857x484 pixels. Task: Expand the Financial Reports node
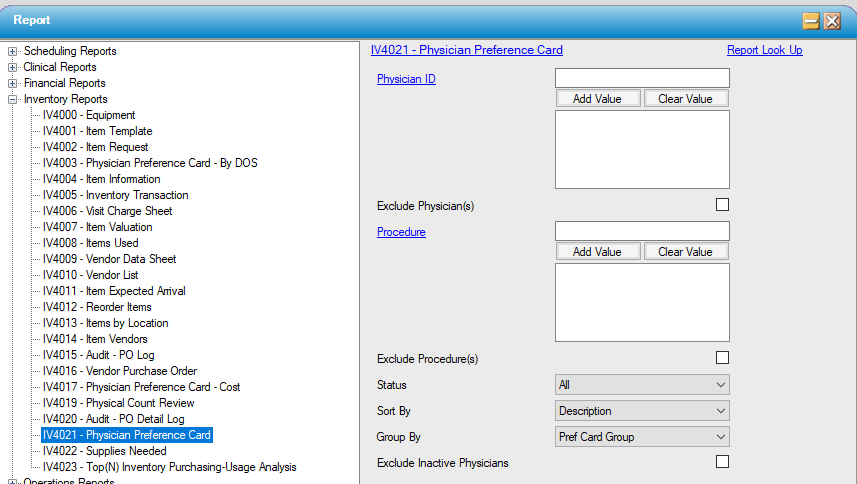pos(13,83)
